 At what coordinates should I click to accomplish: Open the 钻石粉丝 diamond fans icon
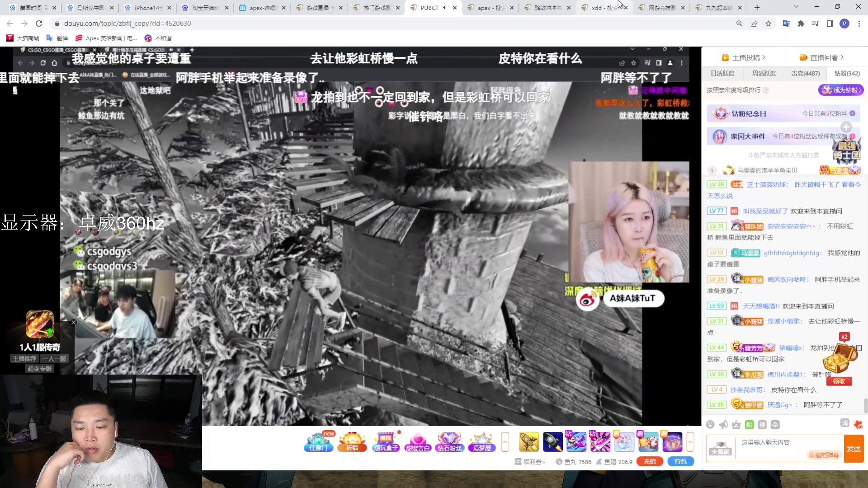pyautogui.click(x=449, y=441)
